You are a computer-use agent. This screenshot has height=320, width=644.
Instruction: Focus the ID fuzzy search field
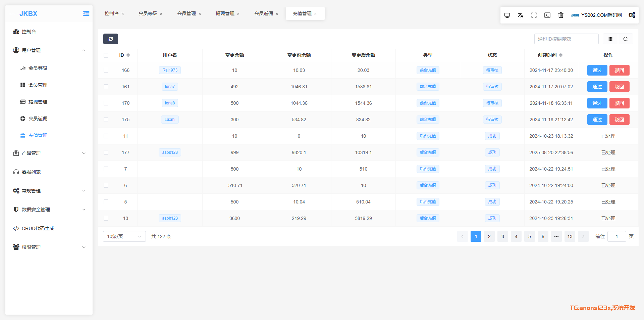(x=566, y=39)
